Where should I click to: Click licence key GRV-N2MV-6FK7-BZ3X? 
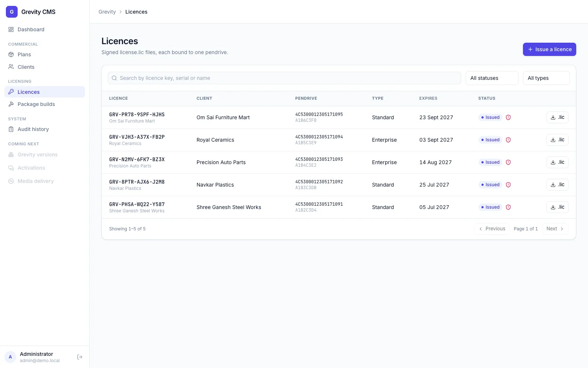click(137, 159)
